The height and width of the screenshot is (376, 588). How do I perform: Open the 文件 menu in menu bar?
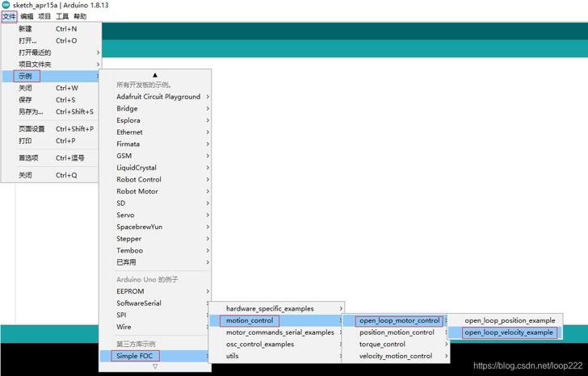pyautogui.click(x=9, y=16)
